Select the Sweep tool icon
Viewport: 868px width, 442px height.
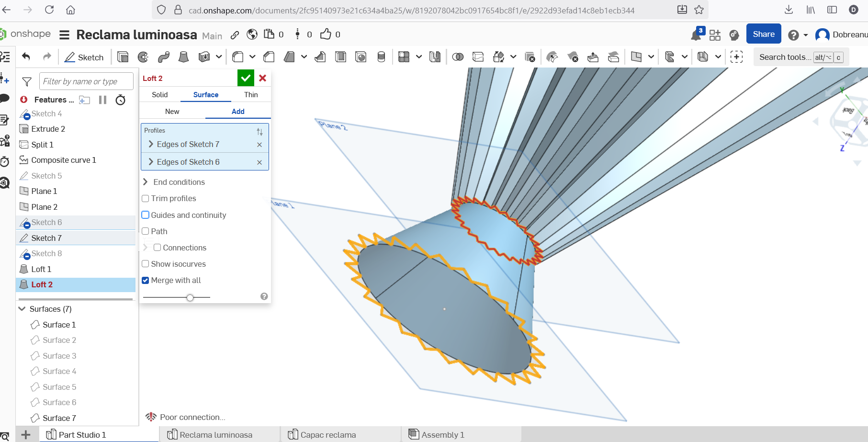(164, 57)
